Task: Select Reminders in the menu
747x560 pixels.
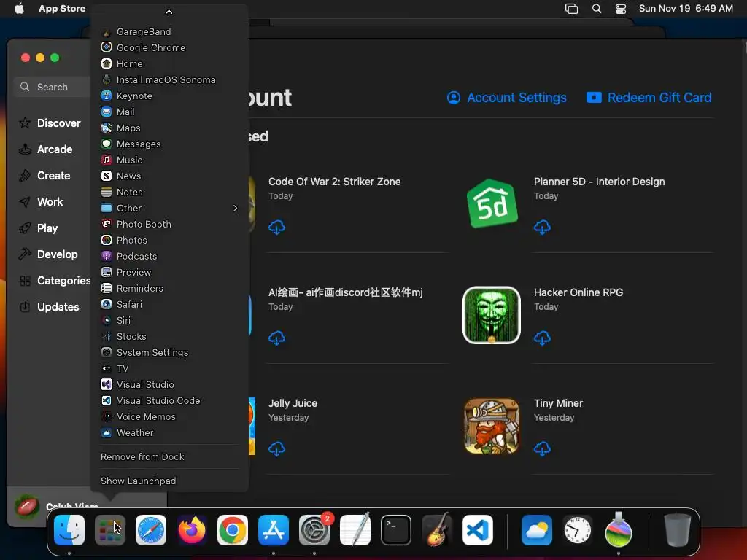Action: point(169,288)
